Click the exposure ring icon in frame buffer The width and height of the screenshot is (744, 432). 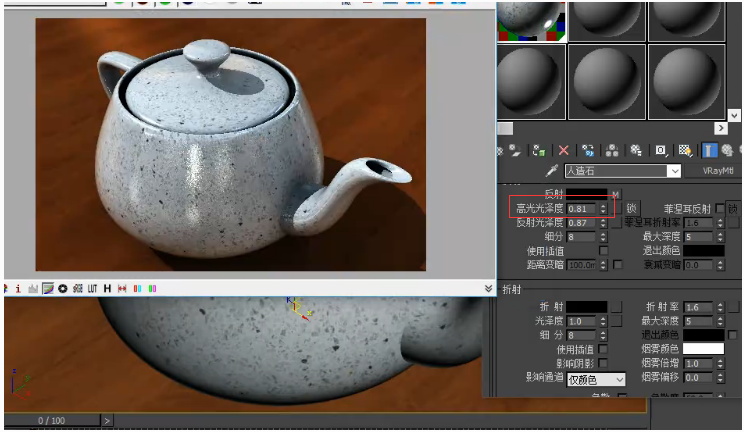click(x=63, y=288)
